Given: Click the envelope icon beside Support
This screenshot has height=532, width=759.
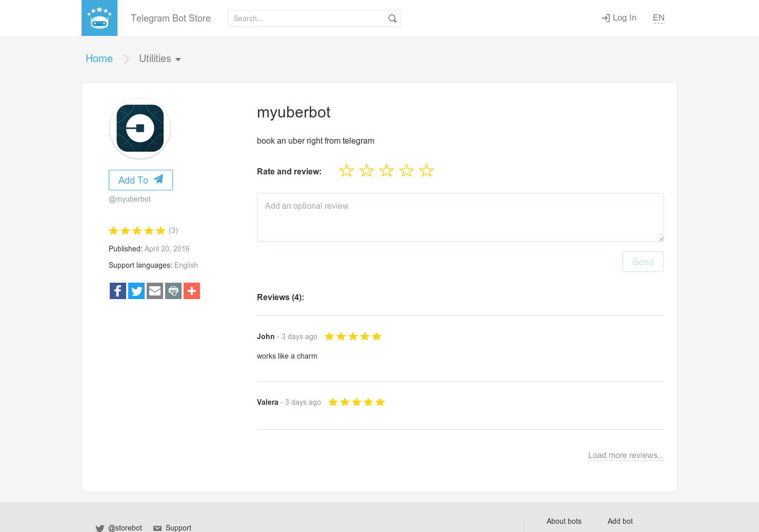Looking at the screenshot, I should click(x=157, y=528).
